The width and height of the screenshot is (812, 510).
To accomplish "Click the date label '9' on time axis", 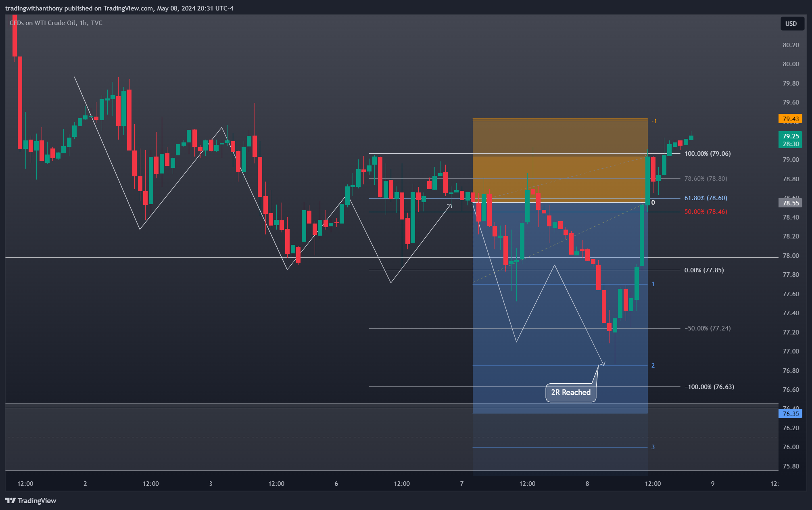I will (713, 484).
